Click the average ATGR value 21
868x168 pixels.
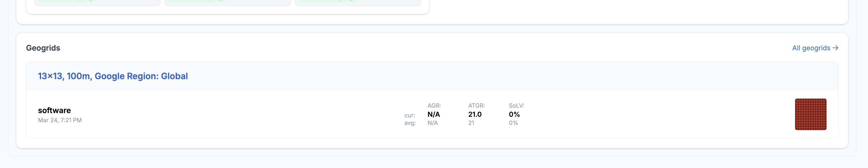[471, 123]
